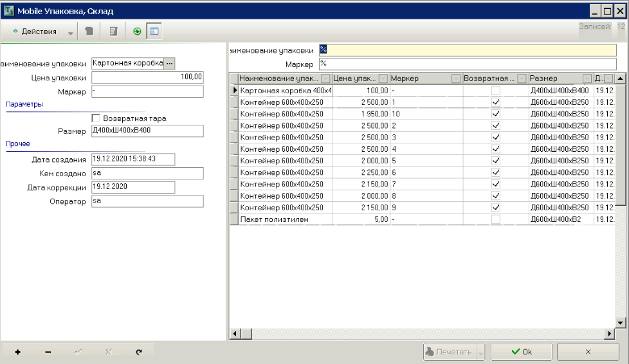The image size is (629, 364).
Task: Click the Дата создания field
Action: (x=133, y=159)
